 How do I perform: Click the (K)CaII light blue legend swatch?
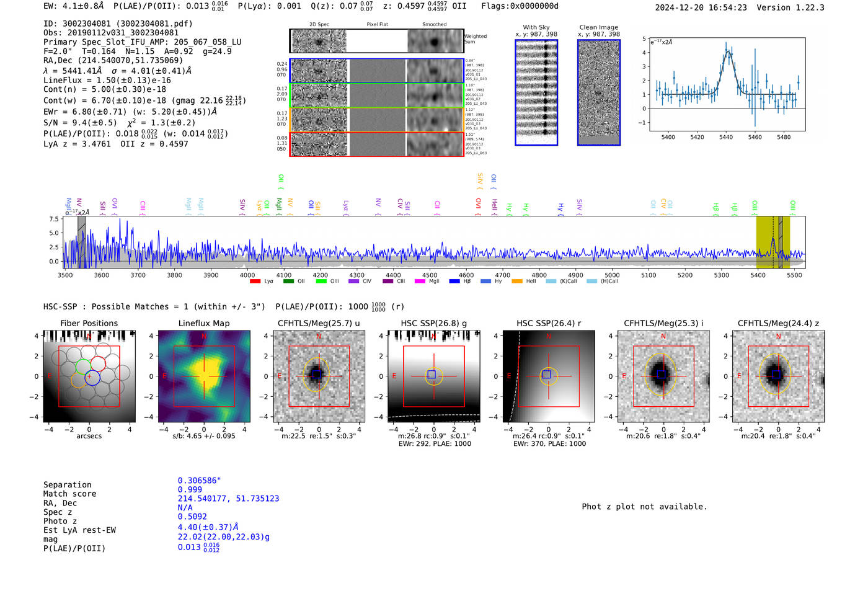coord(551,282)
